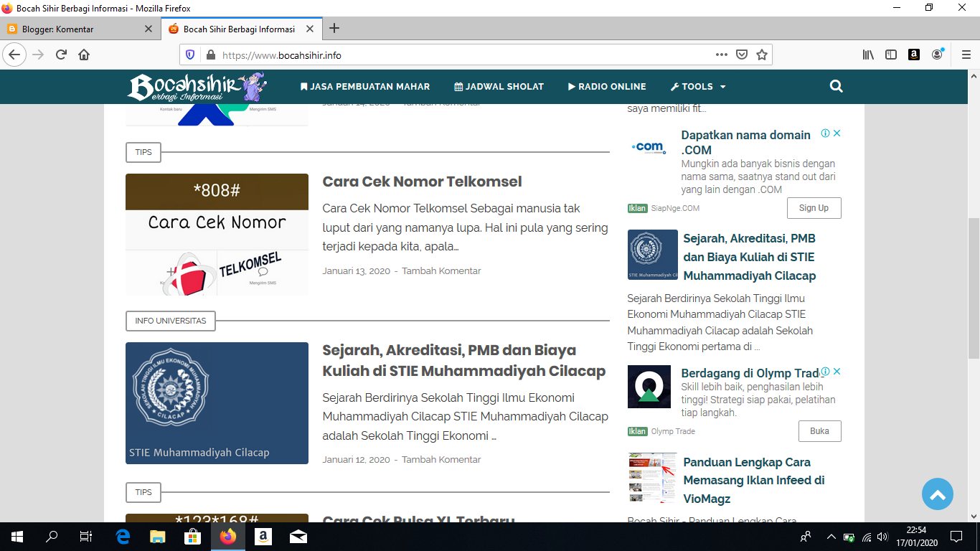Image resolution: width=980 pixels, height=551 pixels.
Task: Open Dapatkan nama domain .COM ad title
Action: [x=746, y=142]
